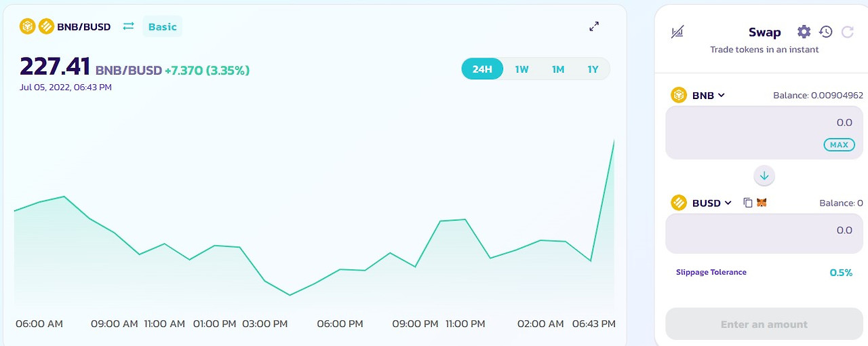Click the Balance: 0 text for BUSD
This screenshot has width=868, height=346.
pyautogui.click(x=841, y=203)
